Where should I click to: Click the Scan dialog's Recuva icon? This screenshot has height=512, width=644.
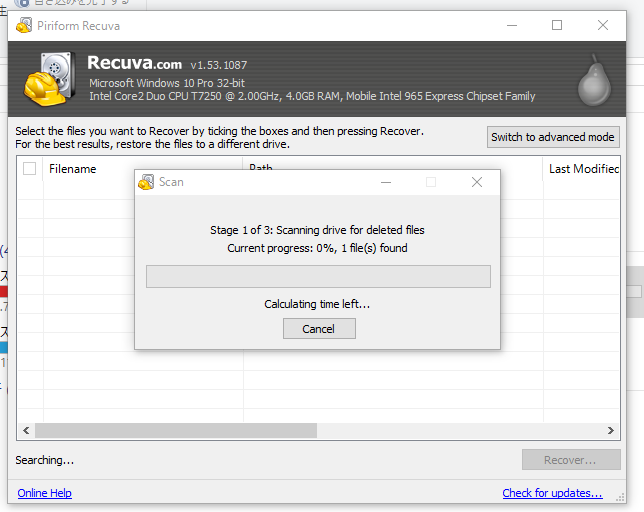[146, 182]
